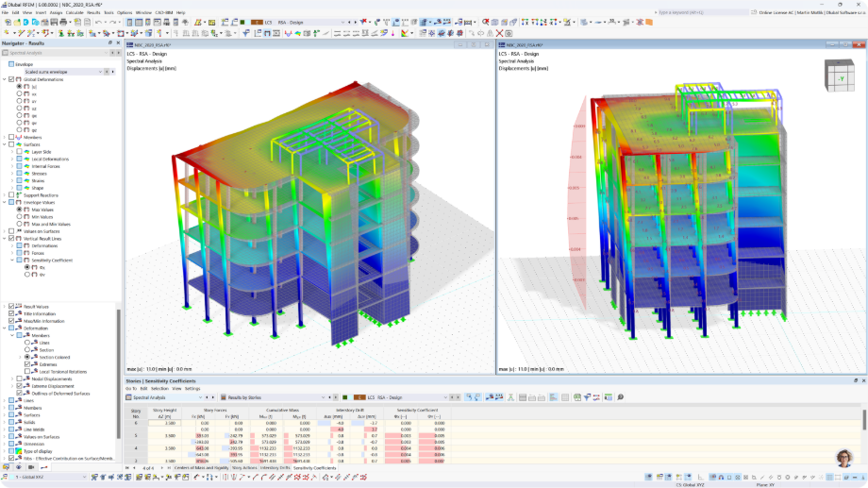The image size is (868, 488).
Task: Click the support agent avatar icon
Action: click(844, 458)
